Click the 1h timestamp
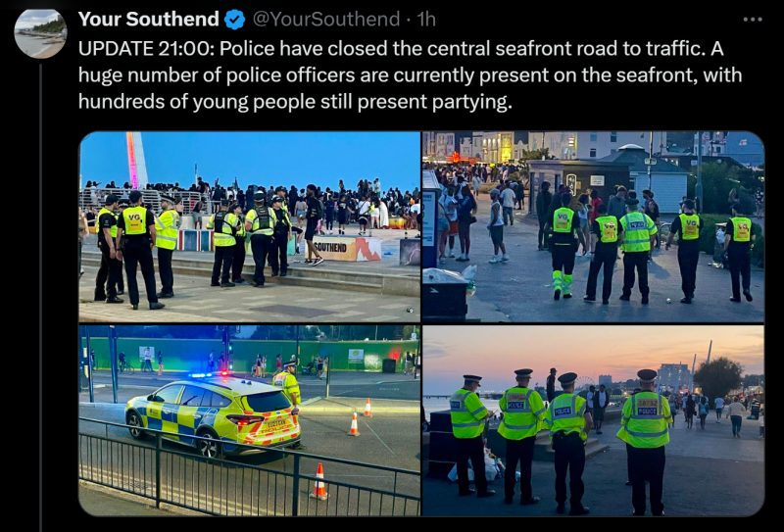This screenshot has height=532, width=784. [x=426, y=20]
